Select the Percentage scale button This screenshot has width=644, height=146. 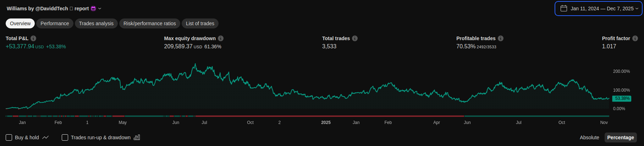621,137
